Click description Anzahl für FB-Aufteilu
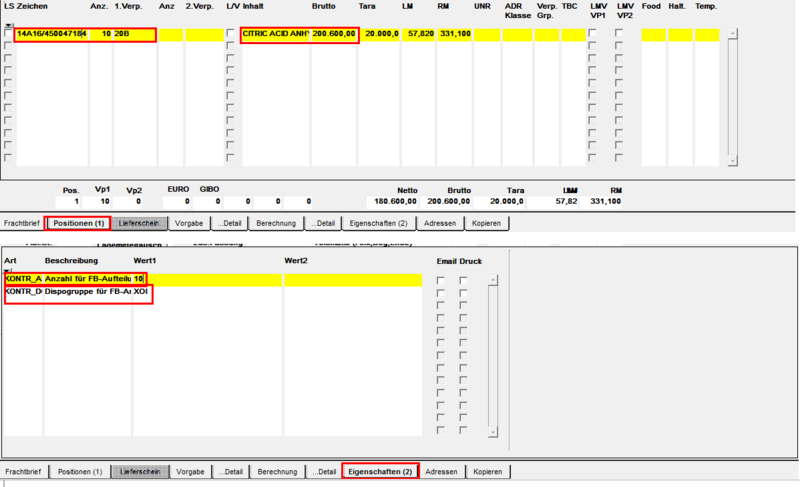Viewport: 800px width, 487px height. [88, 279]
